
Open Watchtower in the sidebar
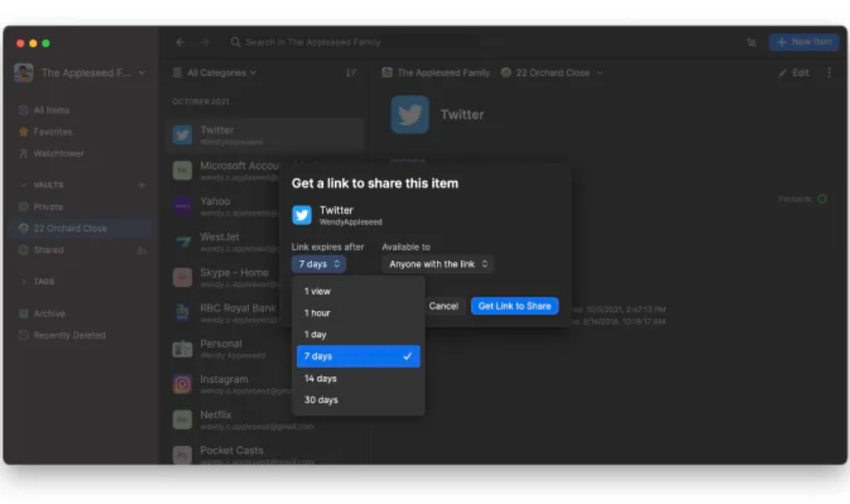(82, 153)
